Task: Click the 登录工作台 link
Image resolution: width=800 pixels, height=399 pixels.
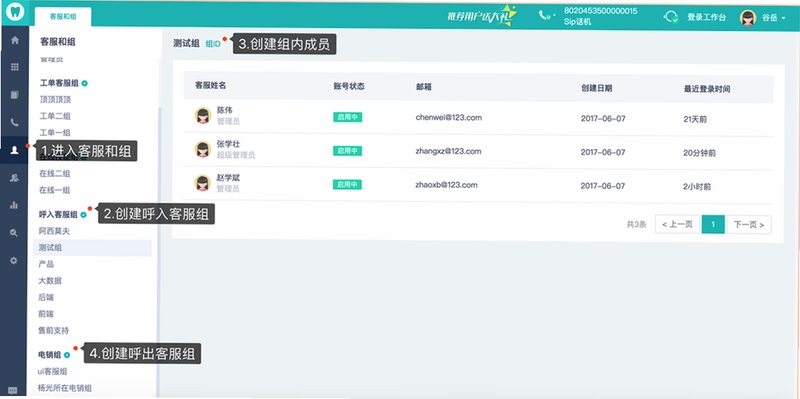Action: click(706, 17)
